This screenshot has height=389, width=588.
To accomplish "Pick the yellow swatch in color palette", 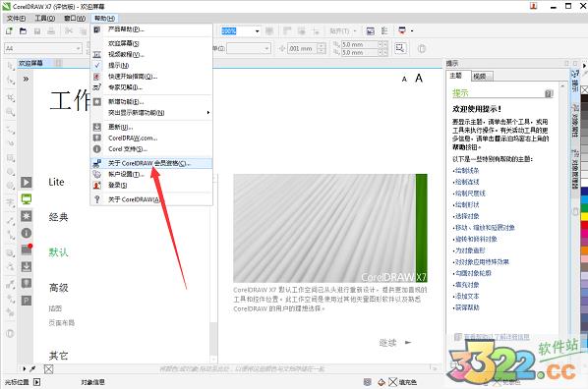I will click(x=584, y=216).
